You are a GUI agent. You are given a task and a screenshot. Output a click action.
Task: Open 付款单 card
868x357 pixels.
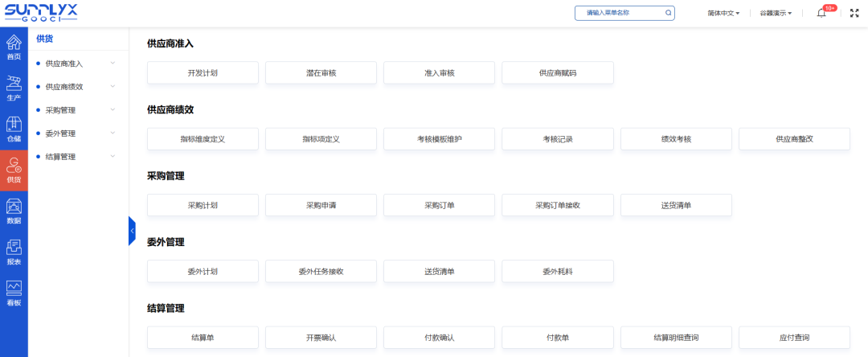click(x=558, y=337)
